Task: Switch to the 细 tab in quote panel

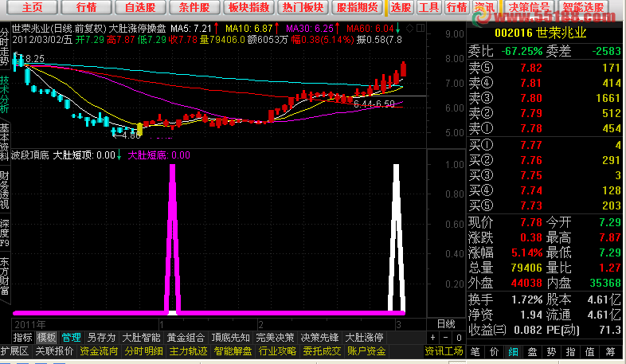Action: point(514,351)
